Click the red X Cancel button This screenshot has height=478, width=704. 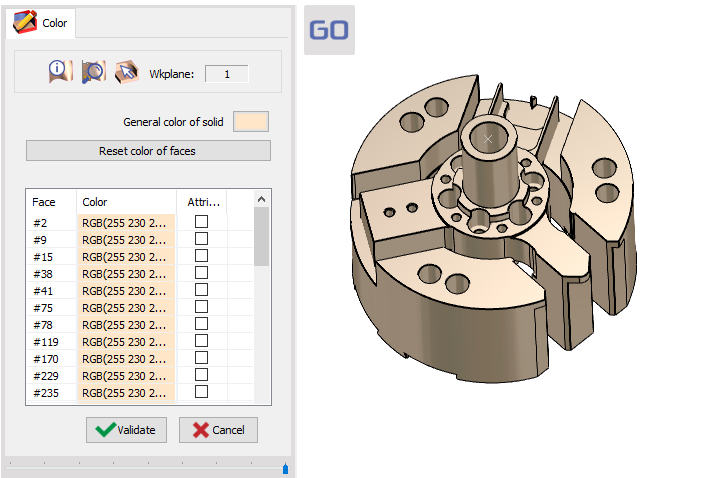coord(218,430)
